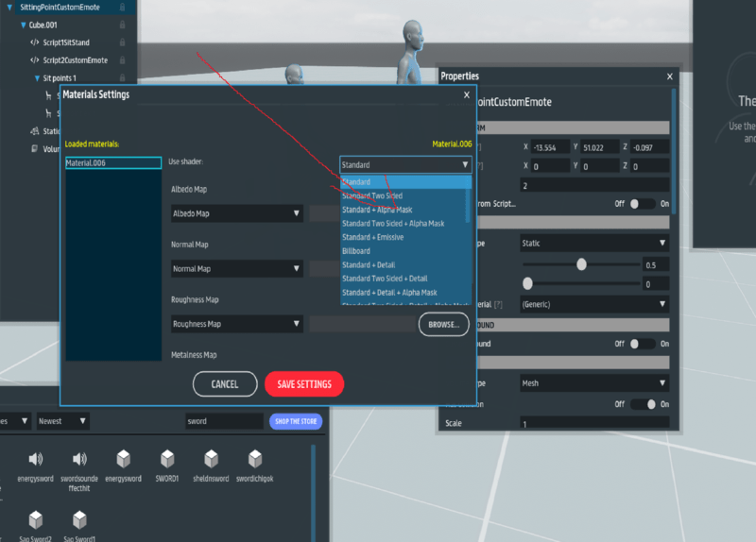Click the sword search input field
Screen dimensions: 756x542
point(224,421)
